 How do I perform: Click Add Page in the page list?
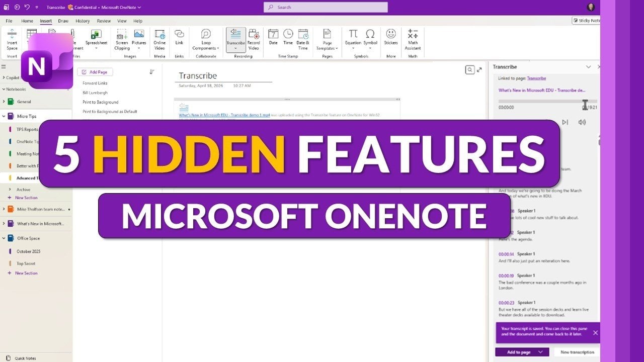[95, 72]
